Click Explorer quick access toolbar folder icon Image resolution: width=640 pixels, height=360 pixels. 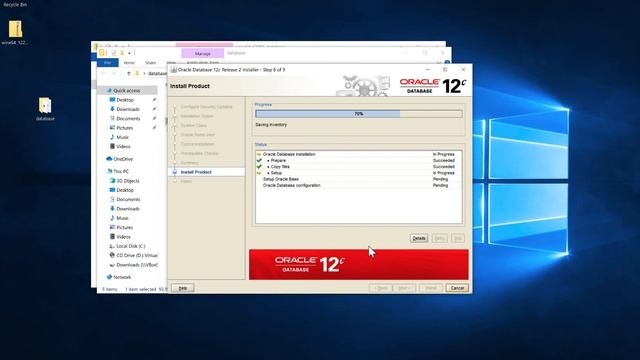(122, 53)
